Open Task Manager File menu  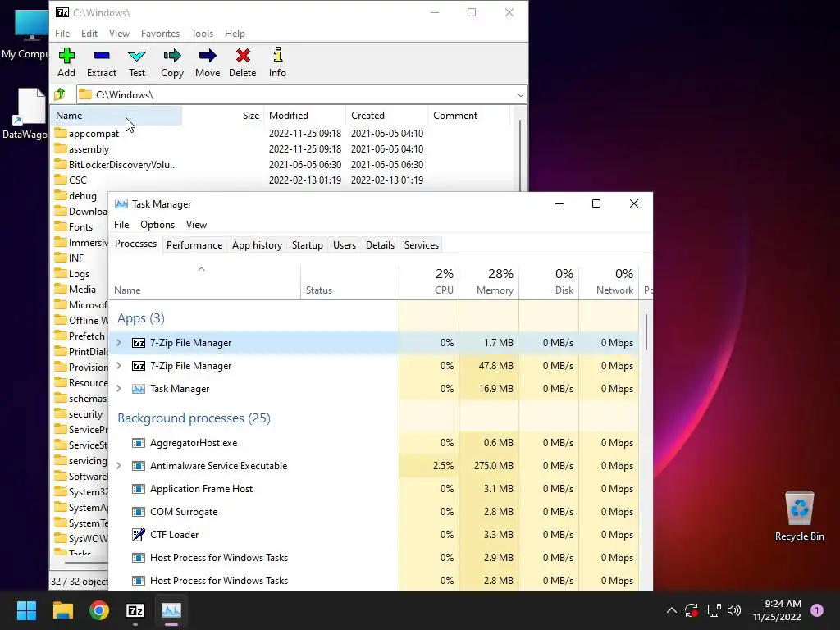tap(121, 225)
